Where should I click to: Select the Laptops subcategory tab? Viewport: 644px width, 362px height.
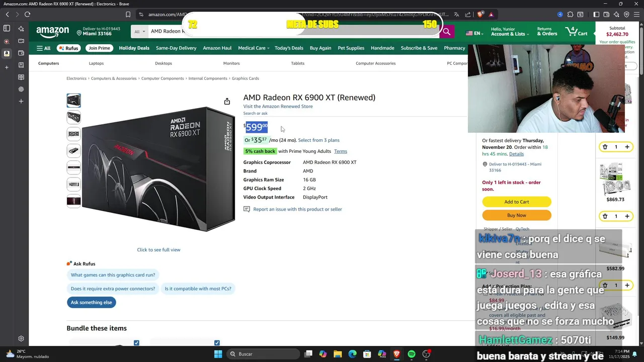coord(96,63)
